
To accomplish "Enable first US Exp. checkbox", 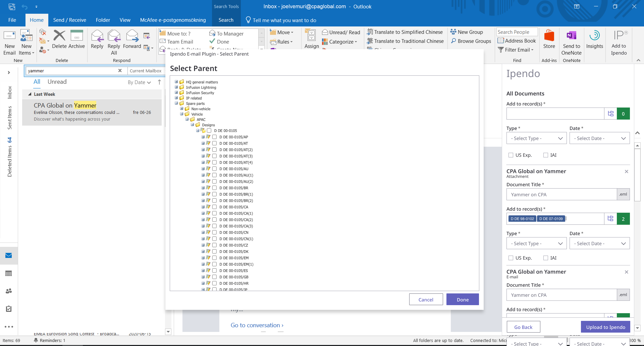I will point(511,155).
